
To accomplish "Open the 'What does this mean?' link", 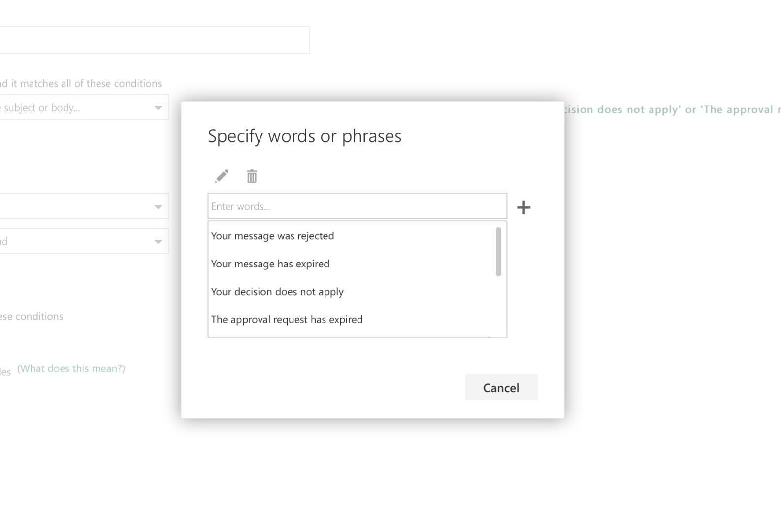I will click(71, 369).
